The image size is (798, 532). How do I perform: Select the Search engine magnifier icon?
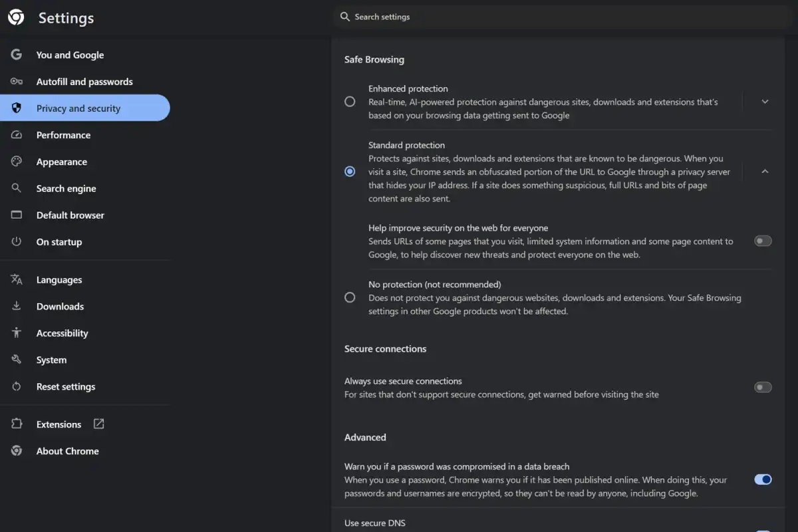pos(16,188)
